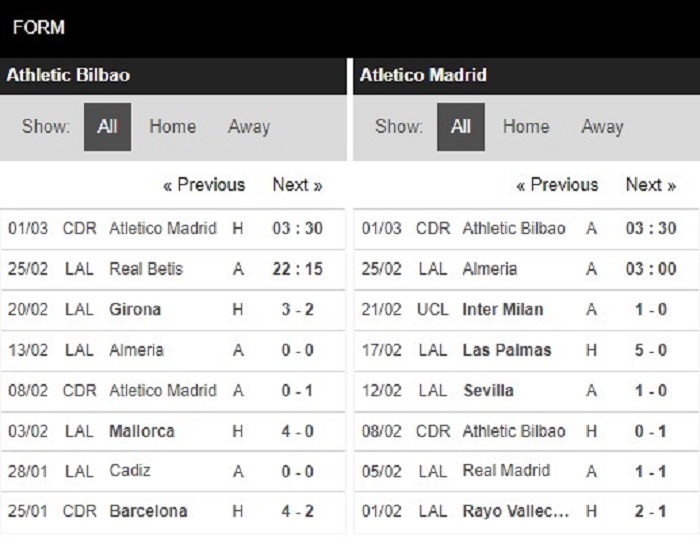
Task: Open the Real Madrid 1 - 1 match
Action: coord(527,471)
